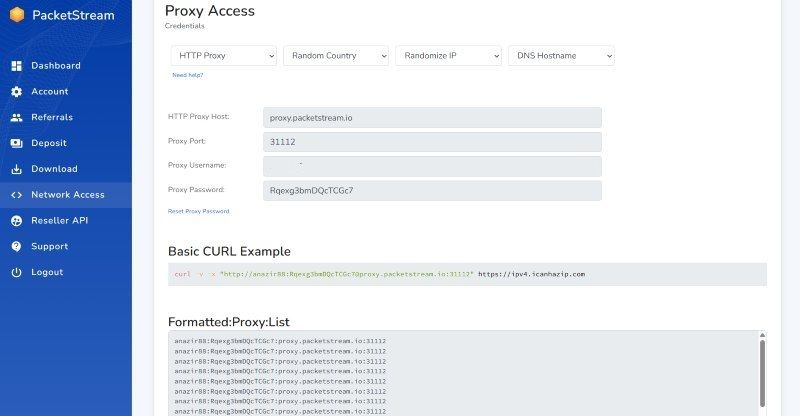Click the Proxy Username field
This screenshot has height=416, width=800.
click(432, 166)
